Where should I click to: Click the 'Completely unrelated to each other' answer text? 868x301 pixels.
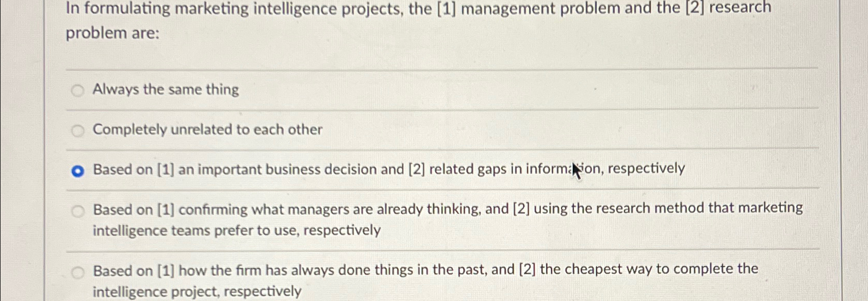(206, 130)
